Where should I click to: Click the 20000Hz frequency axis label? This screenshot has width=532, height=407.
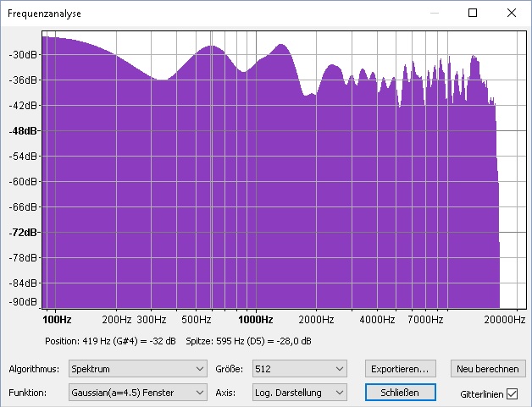click(504, 320)
